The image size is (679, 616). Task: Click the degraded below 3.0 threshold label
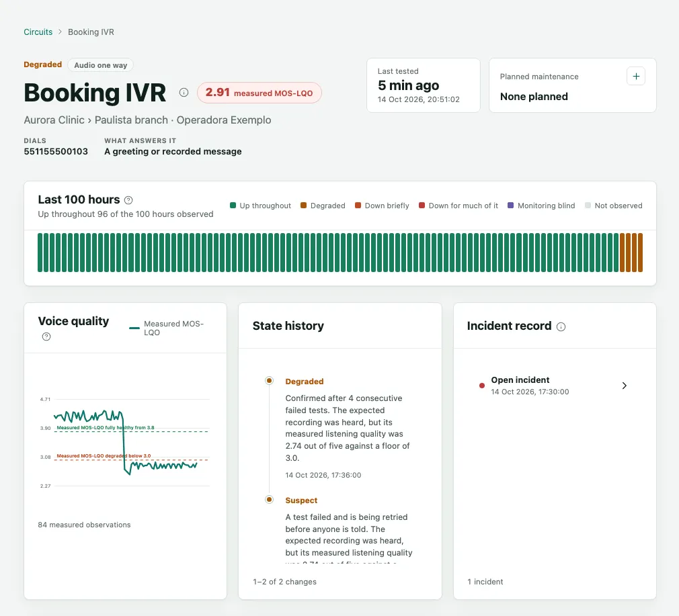click(x=104, y=455)
